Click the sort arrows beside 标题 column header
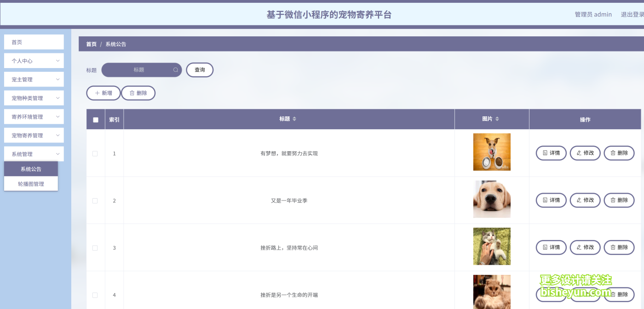Screen dimensions: 644x309 (x=294, y=119)
